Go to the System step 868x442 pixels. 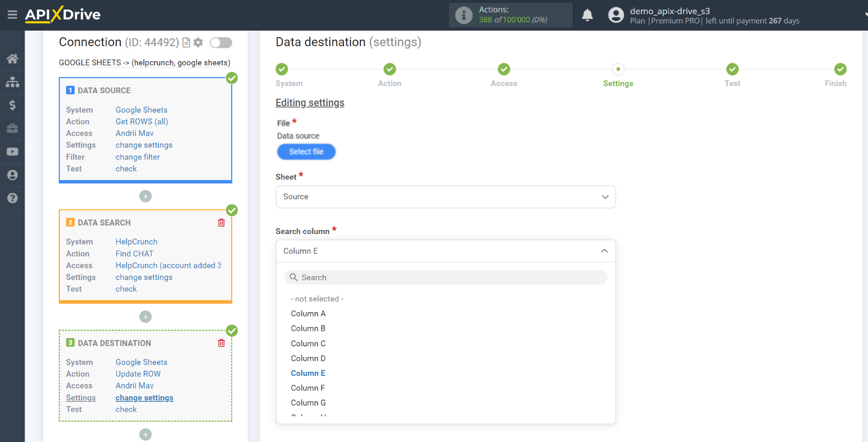[282, 69]
